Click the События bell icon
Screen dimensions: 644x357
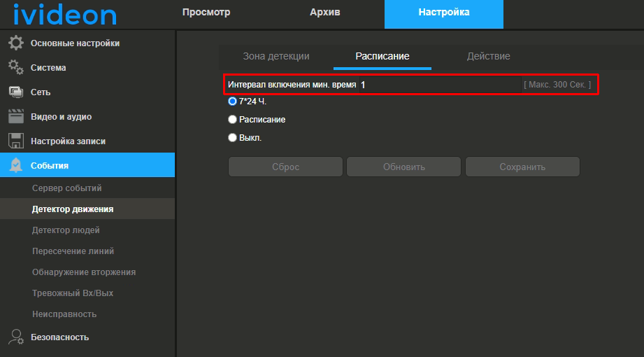coord(16,165)
